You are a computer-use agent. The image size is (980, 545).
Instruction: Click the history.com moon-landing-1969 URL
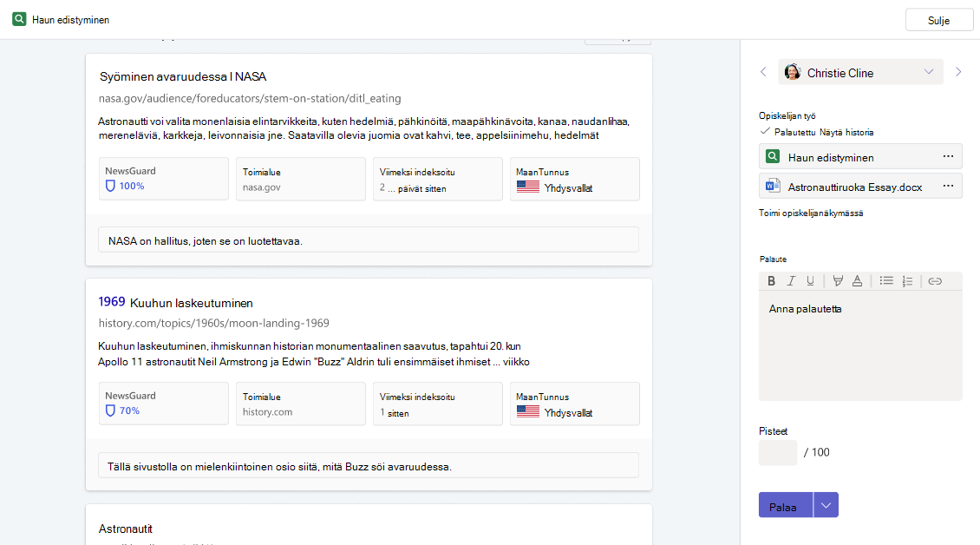[x=213, y=323]
